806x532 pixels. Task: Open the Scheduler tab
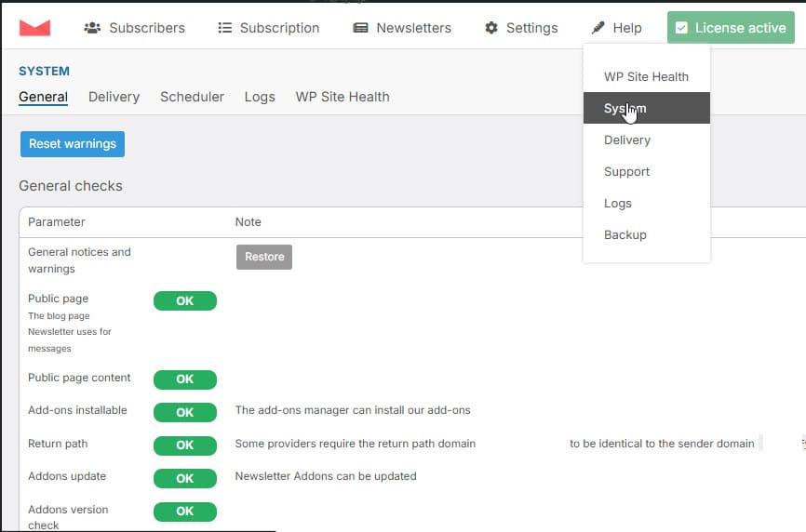[192, 97]
